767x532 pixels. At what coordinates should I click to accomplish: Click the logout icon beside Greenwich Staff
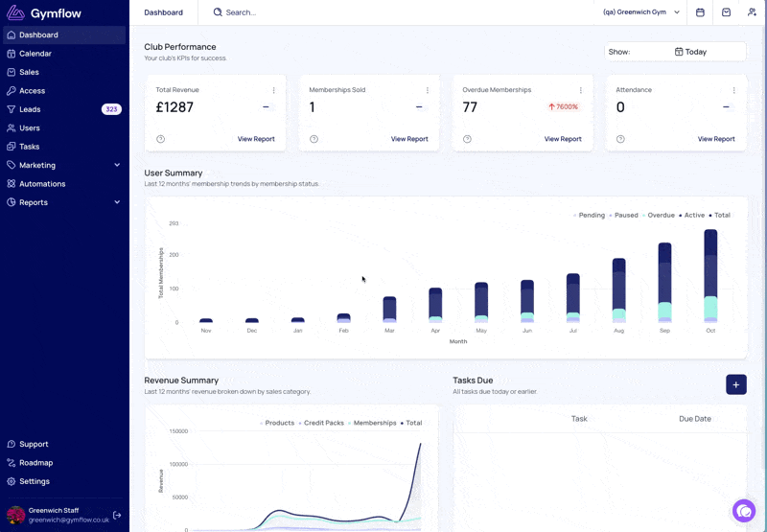point(117,515)
